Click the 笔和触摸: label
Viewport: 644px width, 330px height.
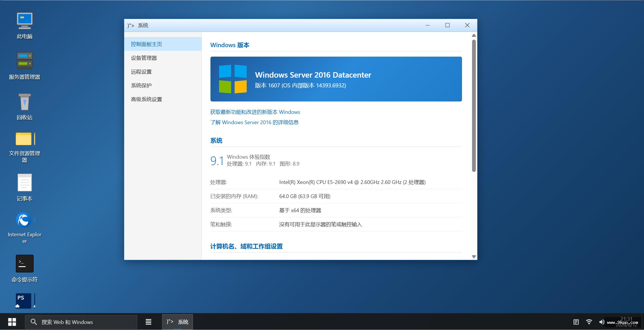click(x=221, y=225)
